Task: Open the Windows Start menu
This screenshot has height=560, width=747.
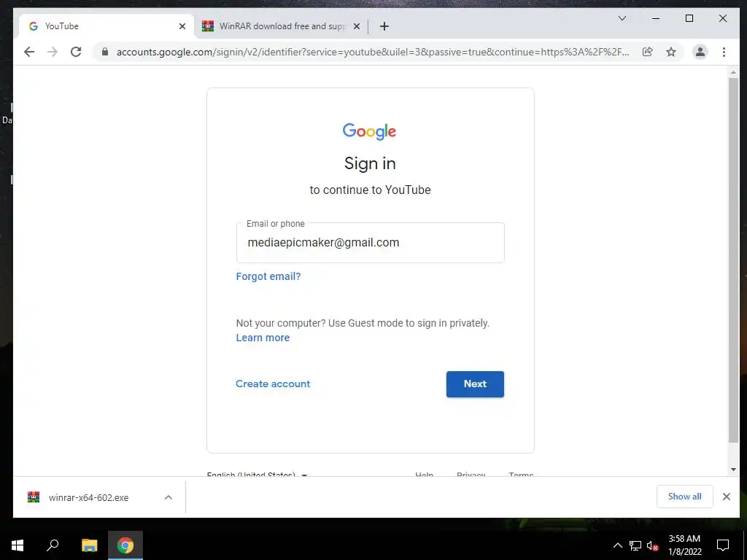Action: click(x=18, y=545)
